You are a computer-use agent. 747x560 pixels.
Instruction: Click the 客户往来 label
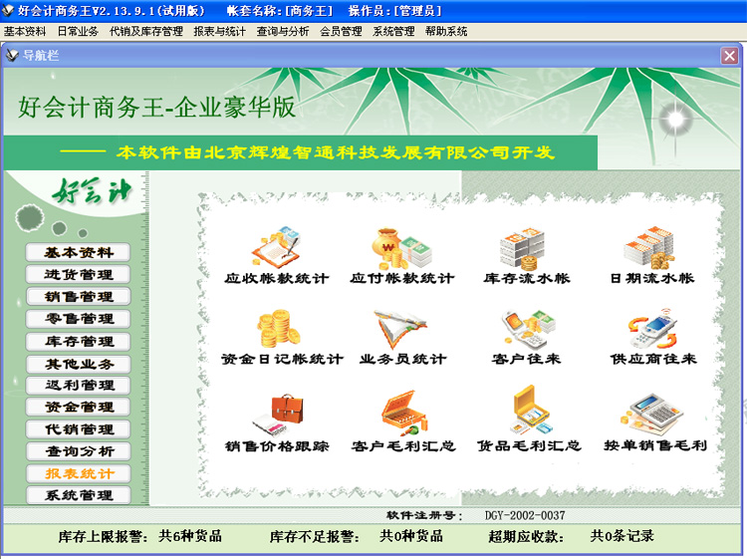tap(526, 359)
